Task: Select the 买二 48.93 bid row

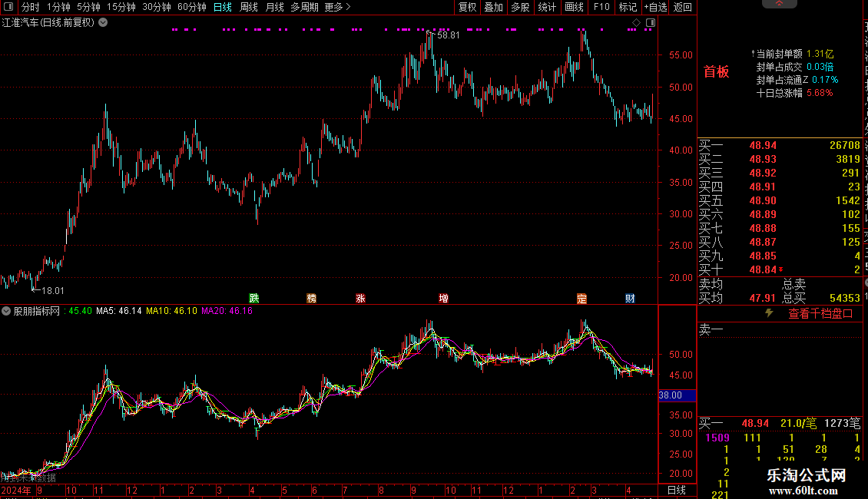Action: click(x=780, y=159)
